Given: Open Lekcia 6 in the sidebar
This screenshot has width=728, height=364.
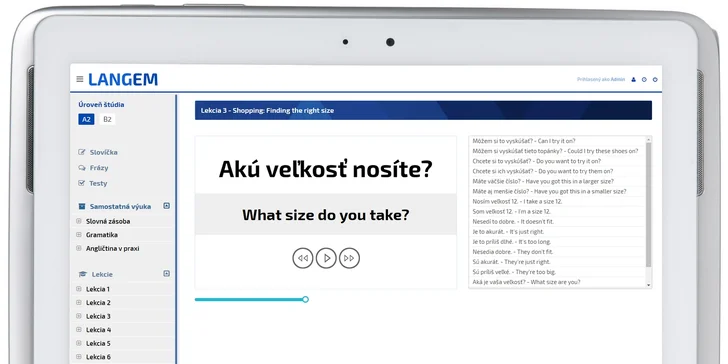Looking at the screenshot, I should click(98, 357).
